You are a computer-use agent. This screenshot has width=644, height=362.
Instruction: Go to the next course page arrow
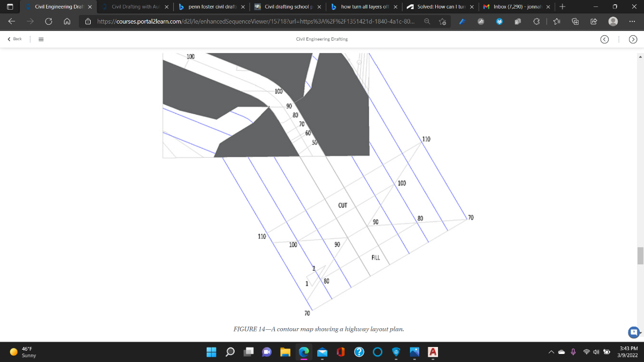[x=633, y=39]
